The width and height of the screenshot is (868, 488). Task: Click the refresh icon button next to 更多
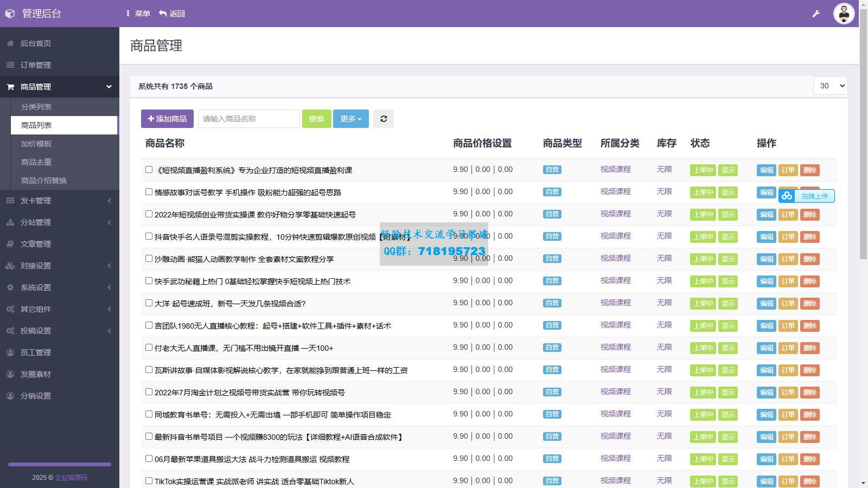(x=384, y=119)
